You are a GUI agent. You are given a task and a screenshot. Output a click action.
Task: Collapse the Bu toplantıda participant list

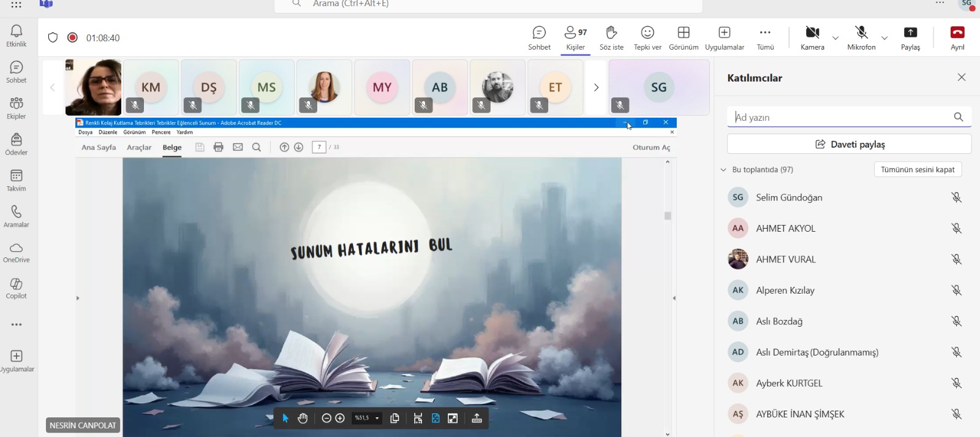coord(723,170)
